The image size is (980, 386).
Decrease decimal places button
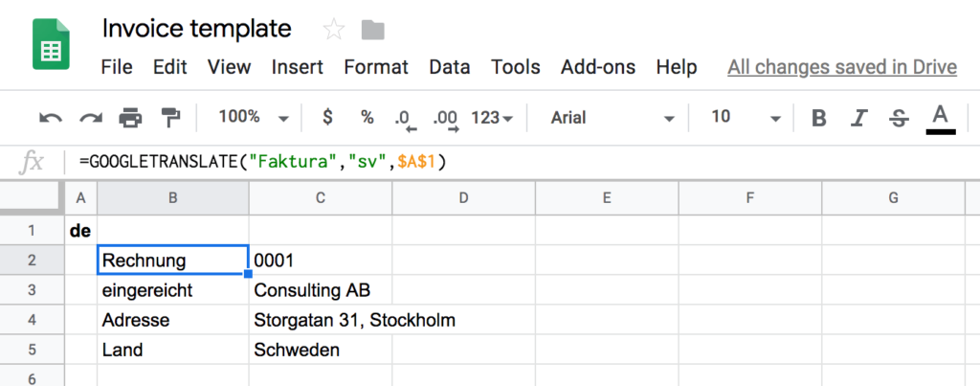click(x=406, y=120)
